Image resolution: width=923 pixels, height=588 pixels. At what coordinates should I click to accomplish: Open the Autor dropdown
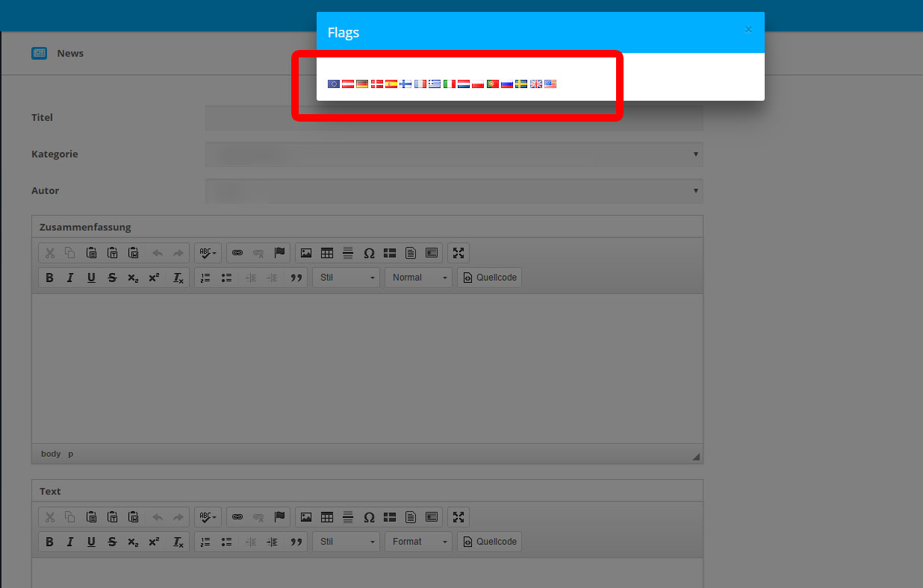454,191
